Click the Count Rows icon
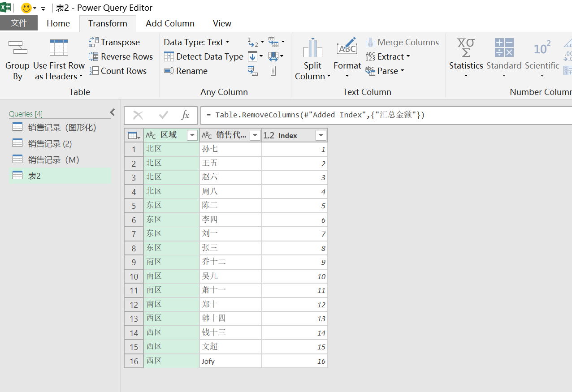This screenshot has width=572, height=392. (94, 71)
